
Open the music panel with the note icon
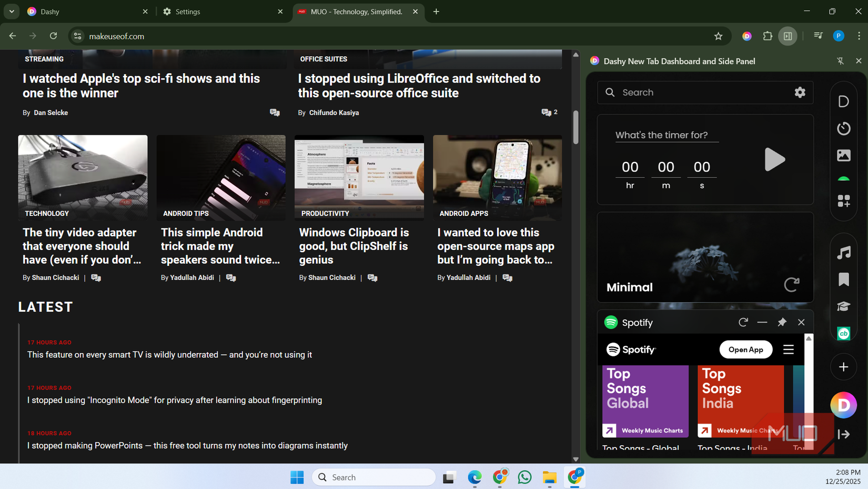[843, 253]
